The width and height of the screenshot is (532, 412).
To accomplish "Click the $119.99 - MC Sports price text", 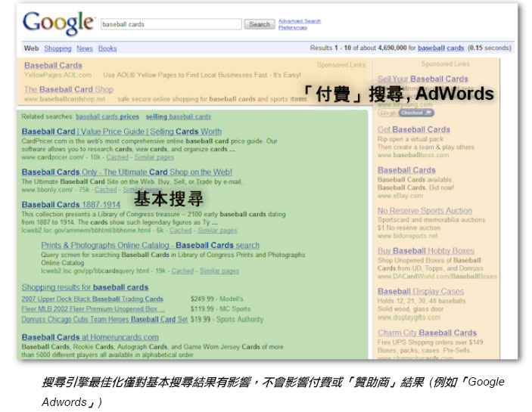I will coord(220,309).
